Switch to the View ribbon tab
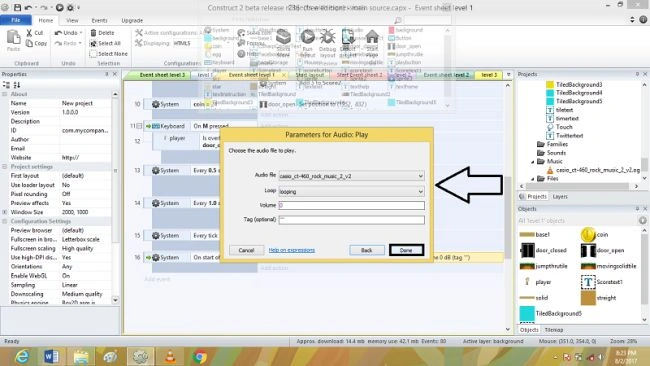This screenshot has height=366, width=650. click(x=72, y=20)
